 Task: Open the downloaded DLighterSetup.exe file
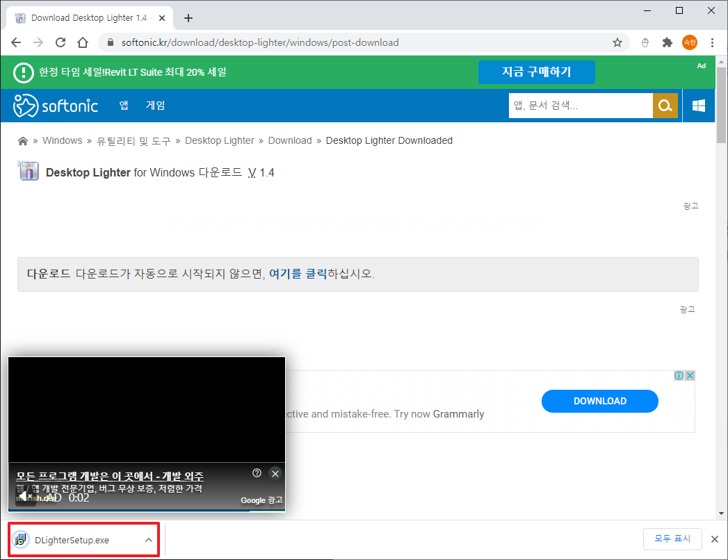[72, 540]
